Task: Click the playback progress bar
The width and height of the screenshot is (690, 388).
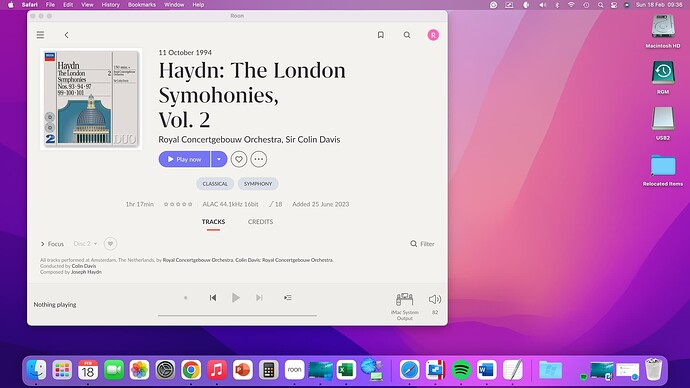Action: click(237, 315)
